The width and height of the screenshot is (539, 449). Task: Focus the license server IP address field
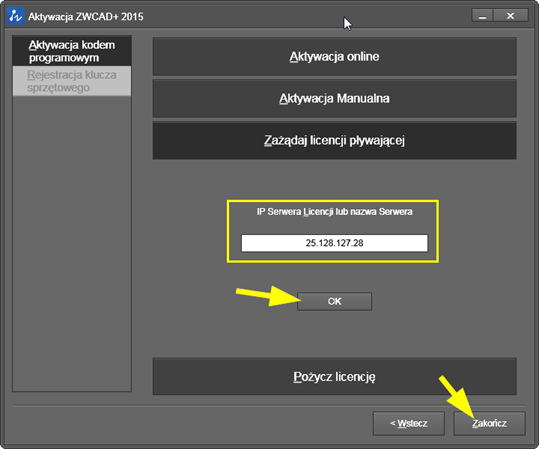[334, 243]
